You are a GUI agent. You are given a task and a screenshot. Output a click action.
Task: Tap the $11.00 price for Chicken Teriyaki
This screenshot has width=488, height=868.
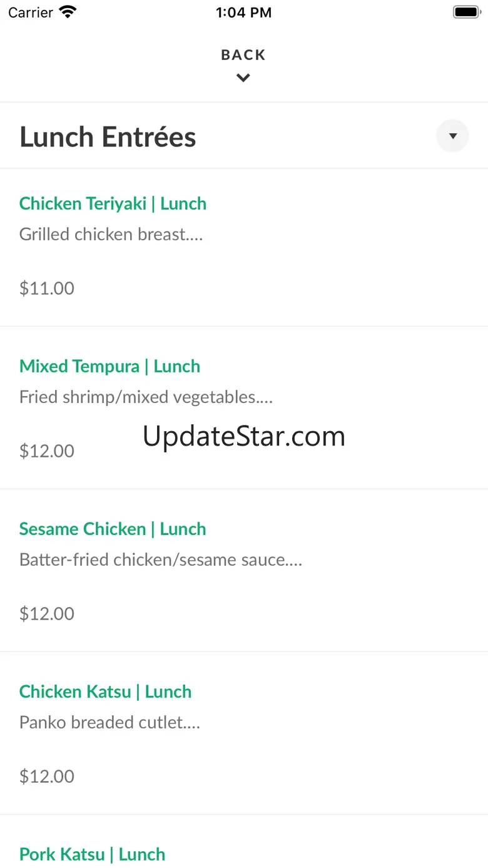click(x=47, y=288)
